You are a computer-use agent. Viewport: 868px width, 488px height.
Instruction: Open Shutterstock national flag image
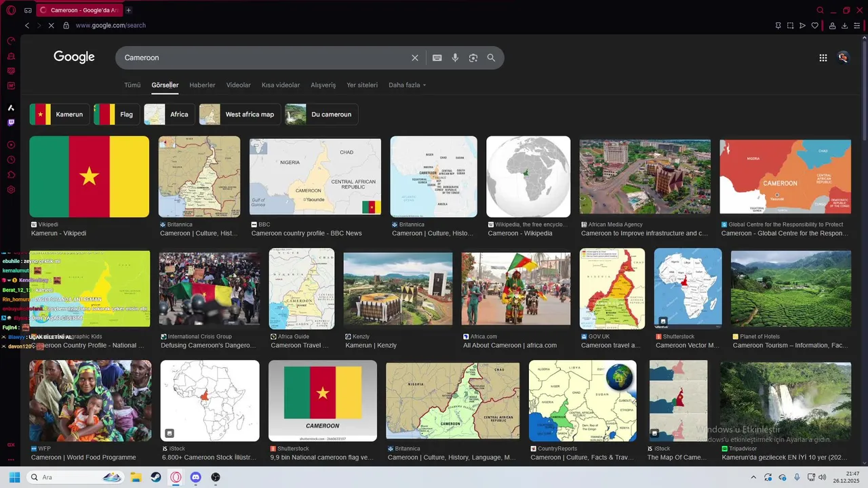[322, 401]
